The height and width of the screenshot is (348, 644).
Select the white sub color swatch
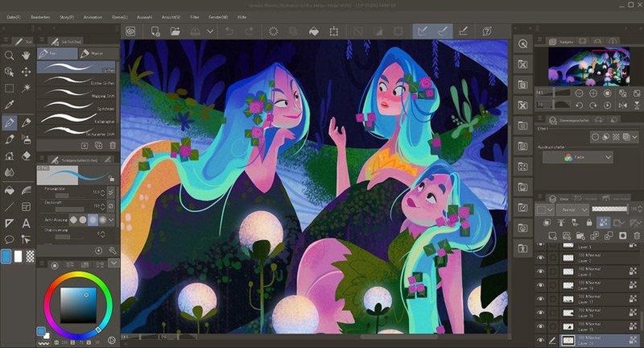(x=18, y=256)
